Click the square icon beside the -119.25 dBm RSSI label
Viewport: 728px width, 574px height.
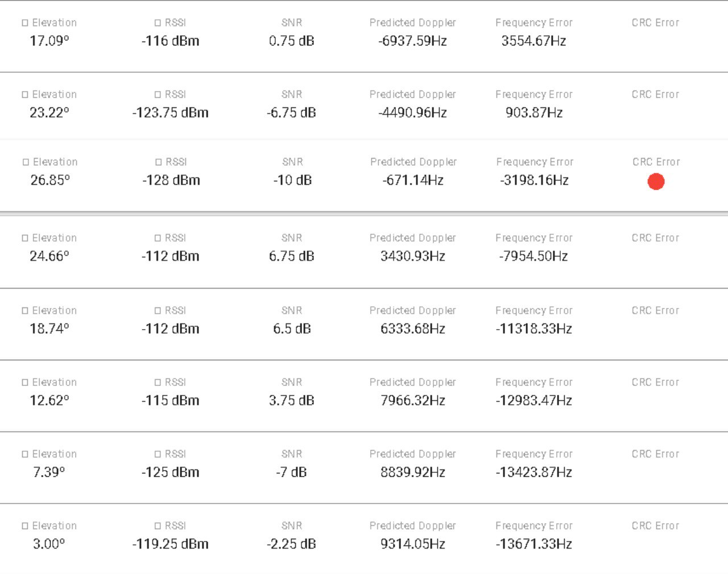[158, 526]
